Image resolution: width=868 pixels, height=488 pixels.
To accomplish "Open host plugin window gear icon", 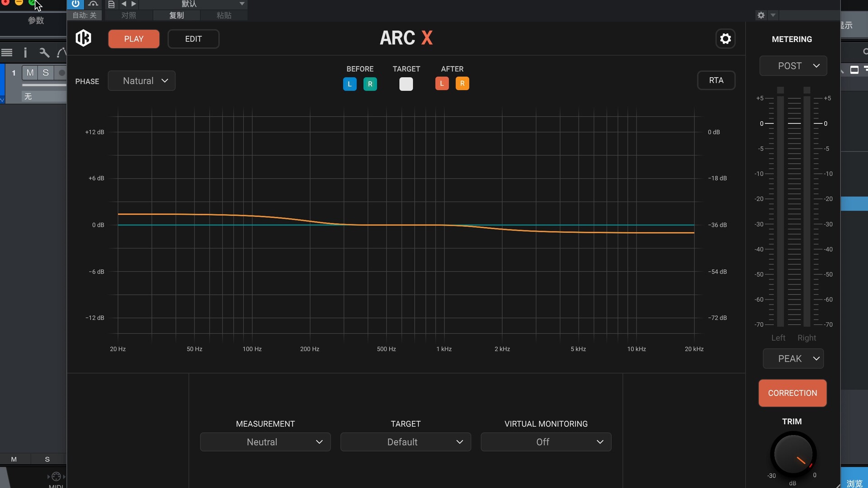I will click(x=761, y=15).
